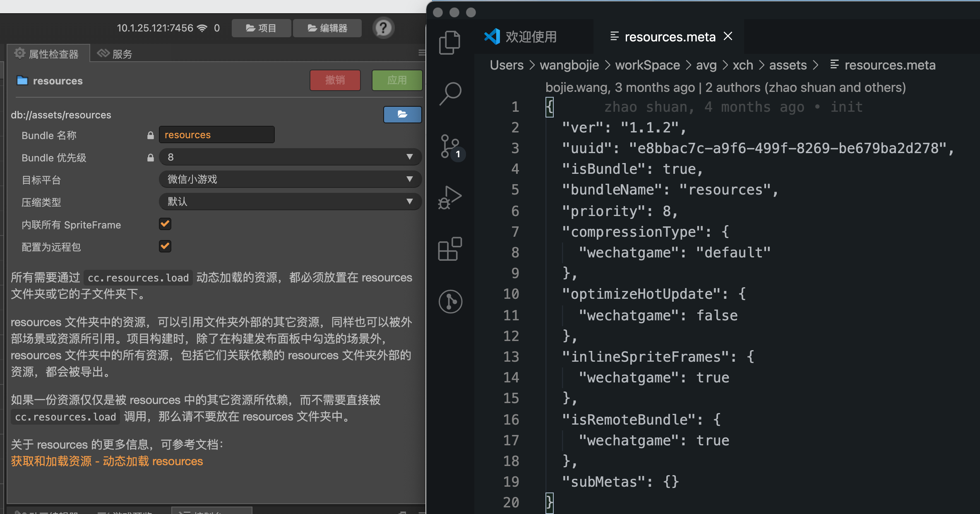This screenshot has width=980, height=514.
Task: Open the Run and Debug view
Action: pyautogui.click(x=450, y=198)
